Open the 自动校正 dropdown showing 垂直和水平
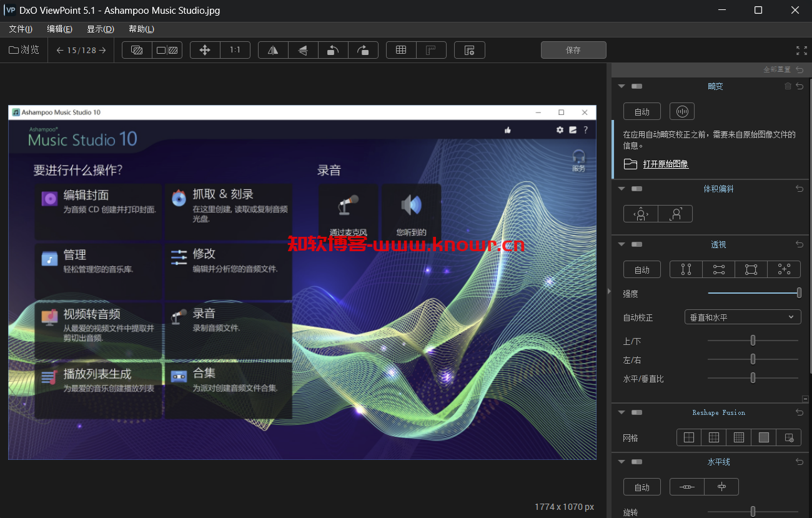Screen dimensions: 812x518 coord(743,317)
